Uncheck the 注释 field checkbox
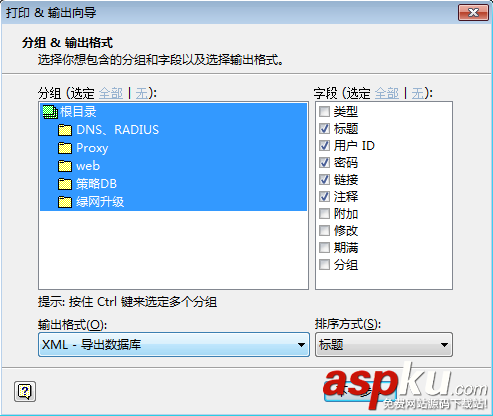 [x=324, y=197]
